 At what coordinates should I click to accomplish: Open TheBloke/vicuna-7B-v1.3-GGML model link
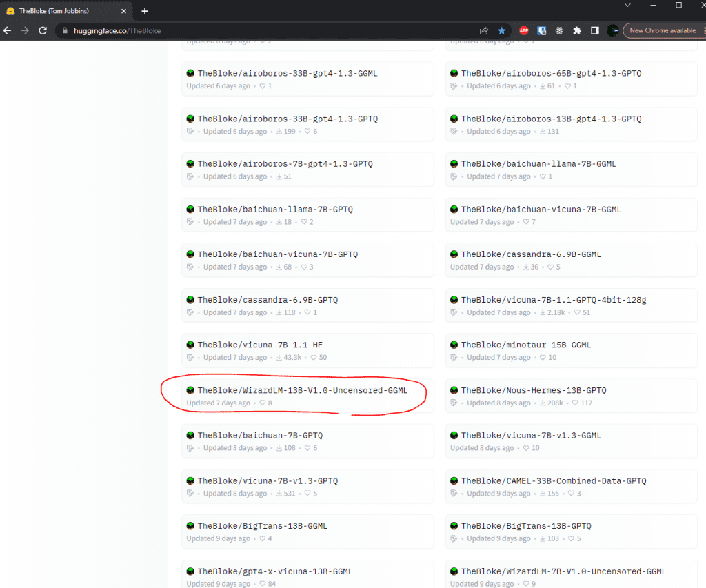[x=531, y=436]
